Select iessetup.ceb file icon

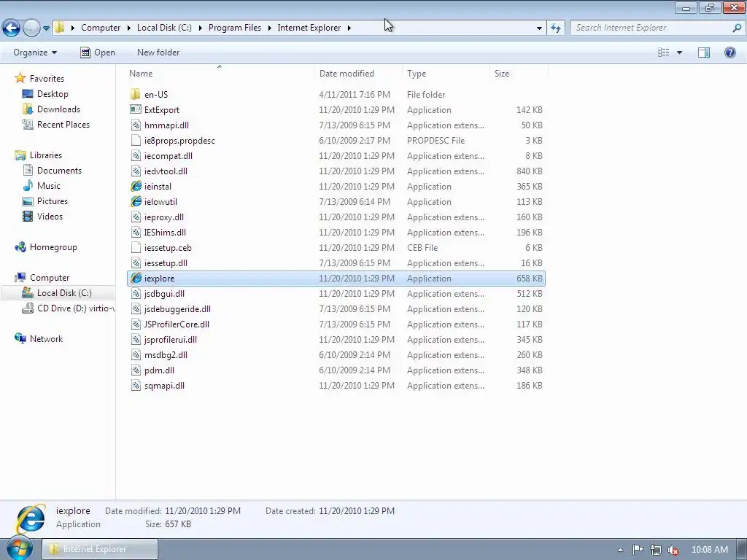136,248
